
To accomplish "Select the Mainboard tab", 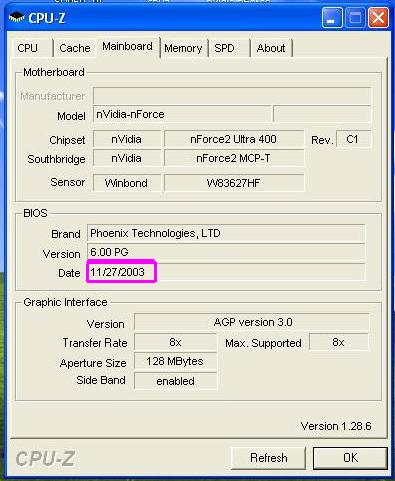I will pyautogui.click(x=128, y=46).
